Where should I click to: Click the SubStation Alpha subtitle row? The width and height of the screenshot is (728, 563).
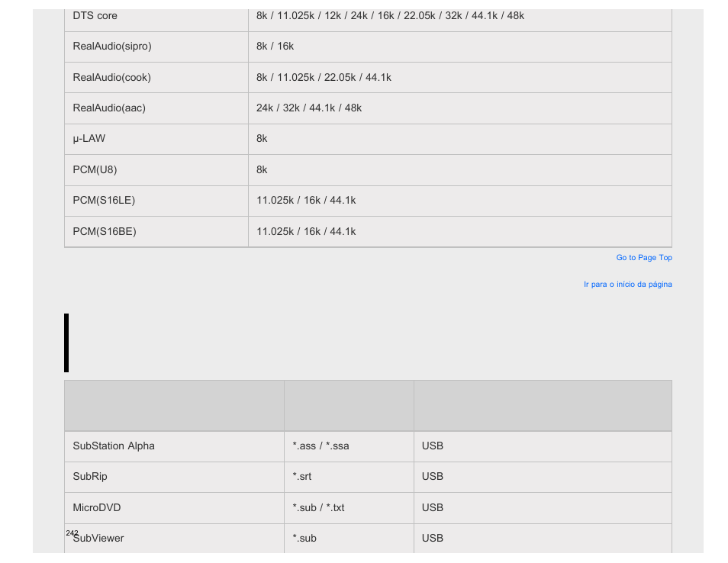tap(368, 446)
